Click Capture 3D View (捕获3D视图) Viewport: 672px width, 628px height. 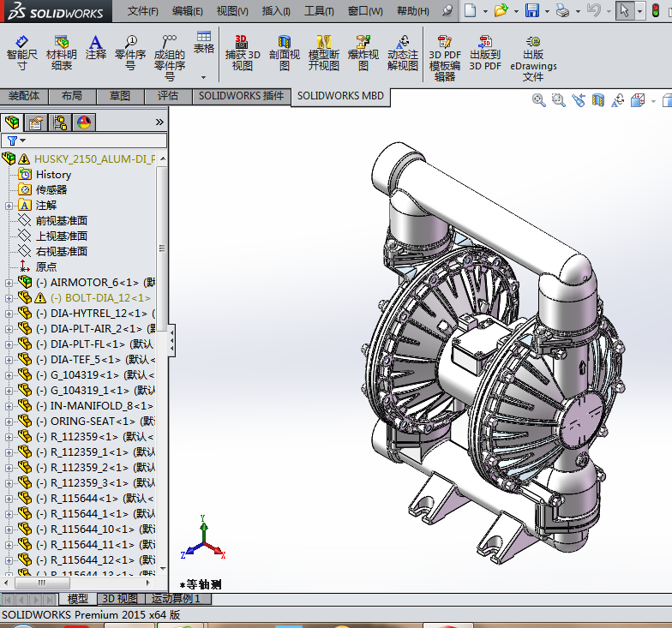click(x=243, y=53)
